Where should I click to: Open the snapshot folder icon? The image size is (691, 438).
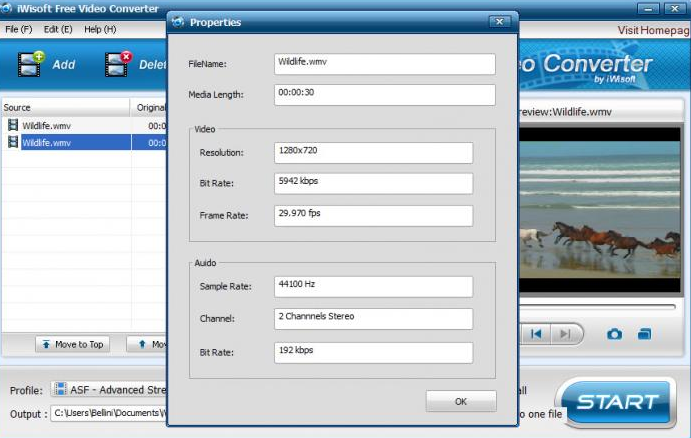tap(644, 334)
